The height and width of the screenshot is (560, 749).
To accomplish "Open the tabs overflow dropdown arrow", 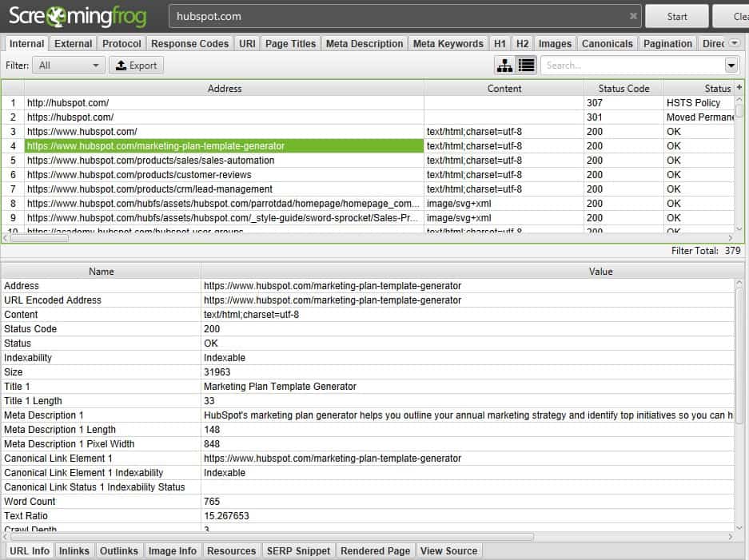I will point(734,43).
